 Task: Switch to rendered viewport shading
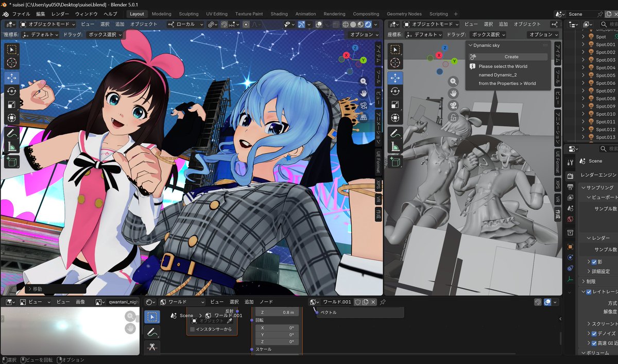[368, 24]
